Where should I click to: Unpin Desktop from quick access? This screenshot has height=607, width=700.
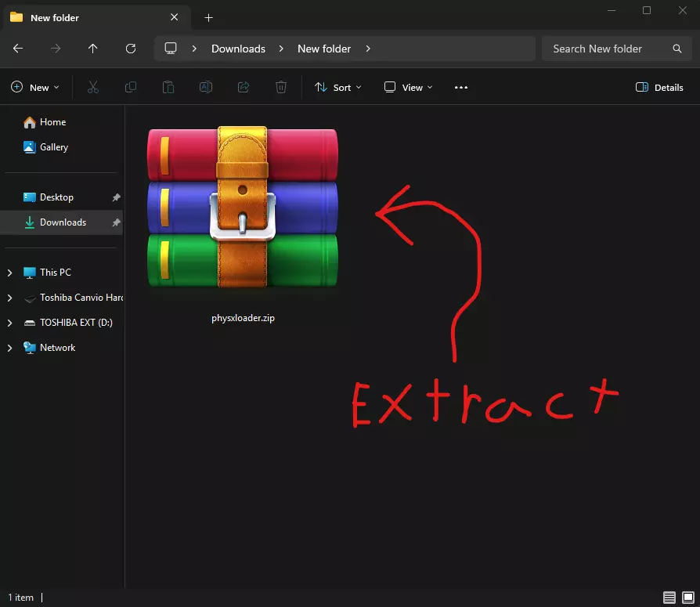116,197
